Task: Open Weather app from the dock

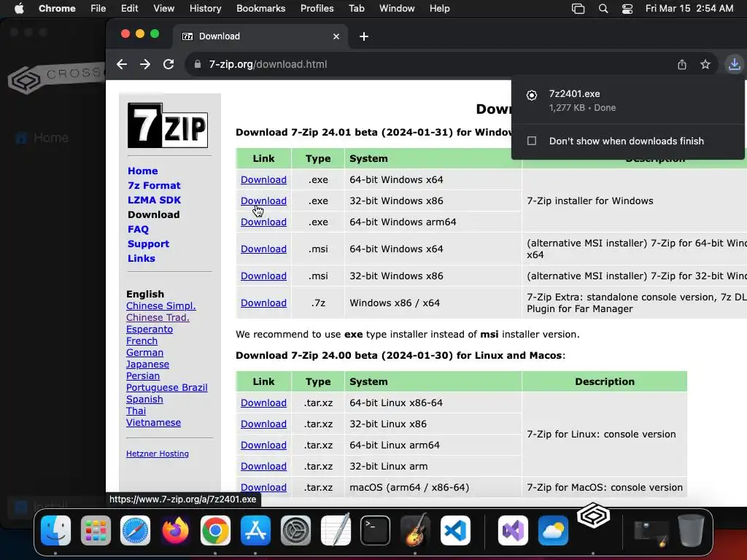Action: [x=553, y=531]
